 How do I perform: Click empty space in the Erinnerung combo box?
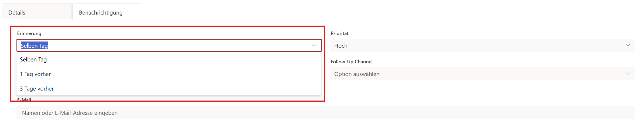pyautogui.click(x=176, y=46)
